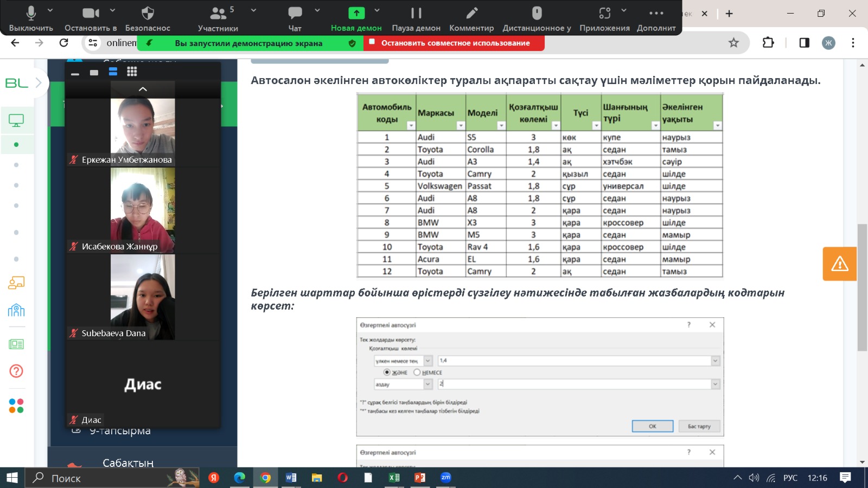Select НЕМЕСЕ radio button
Image resolution: width=868 pixels, height=488 pixels.
[x=417, y=373]
